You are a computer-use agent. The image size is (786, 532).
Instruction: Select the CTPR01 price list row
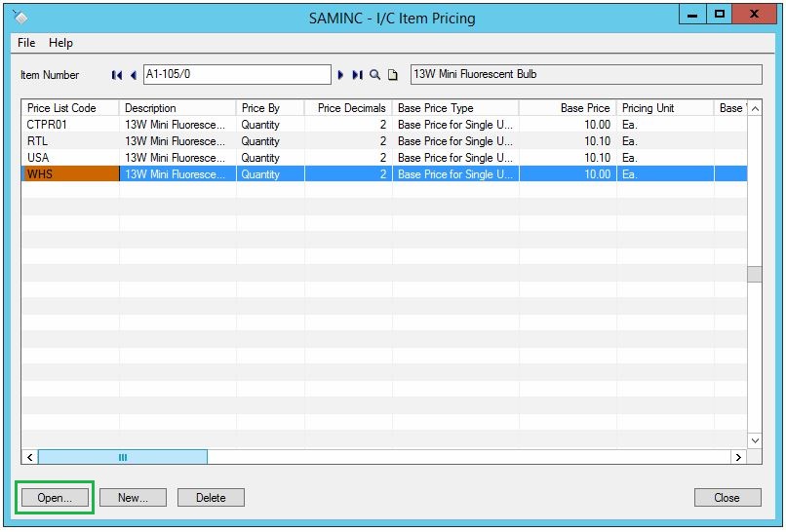70,125
